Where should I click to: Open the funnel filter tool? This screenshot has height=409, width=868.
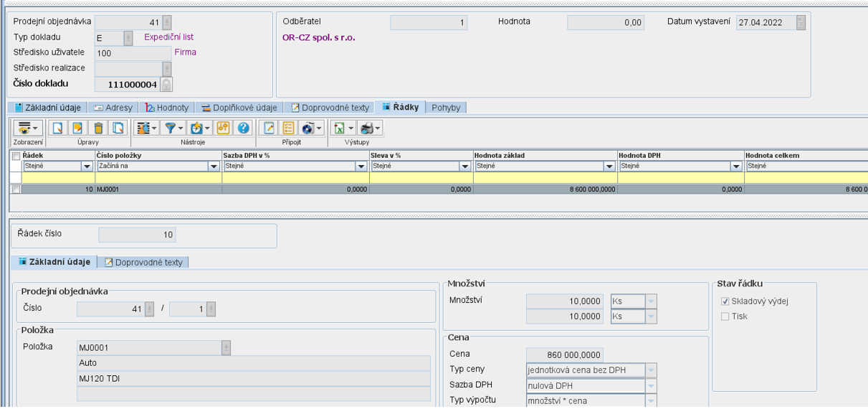pyautogui.click(x=171, y=128)
